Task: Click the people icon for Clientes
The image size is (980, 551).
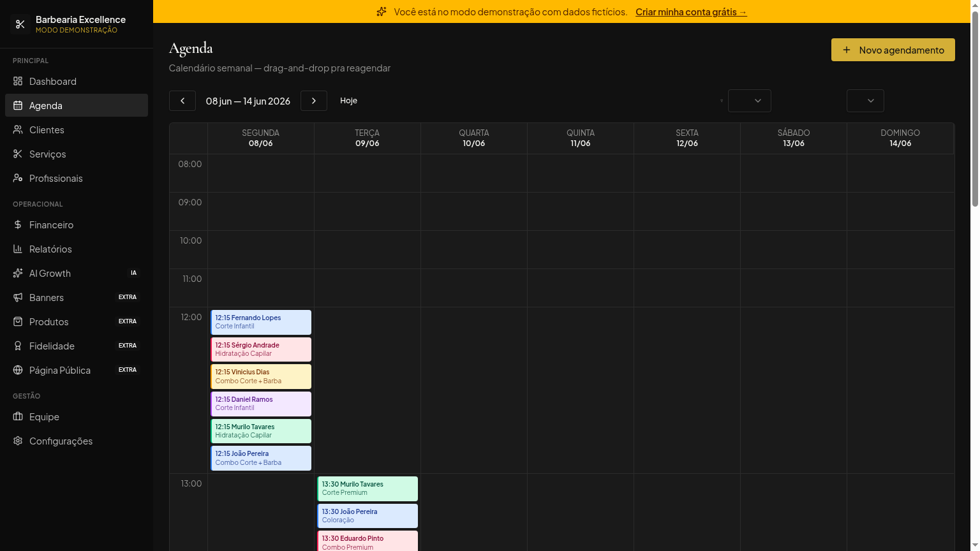Action: pyautogui.click(x=18, y=129)
